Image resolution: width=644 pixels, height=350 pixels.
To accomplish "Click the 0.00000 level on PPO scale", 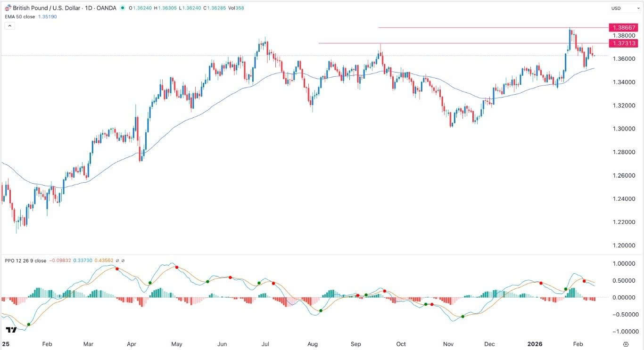I will (623, 297).
